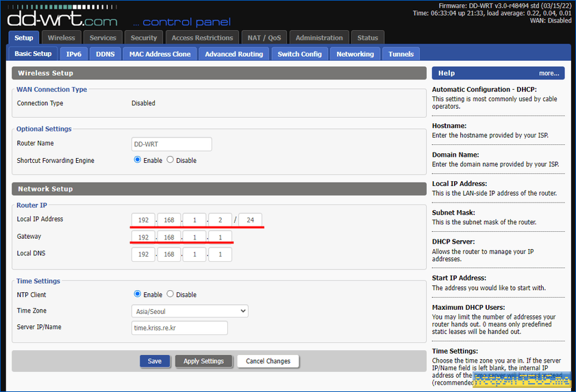Open the NAT / QoS tab

pos(264,38)
